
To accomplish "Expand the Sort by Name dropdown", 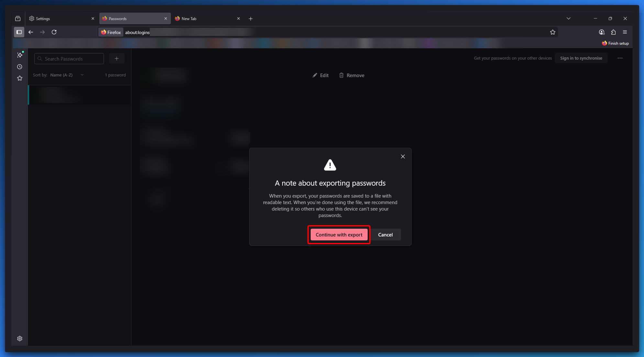I will (67, 75).
